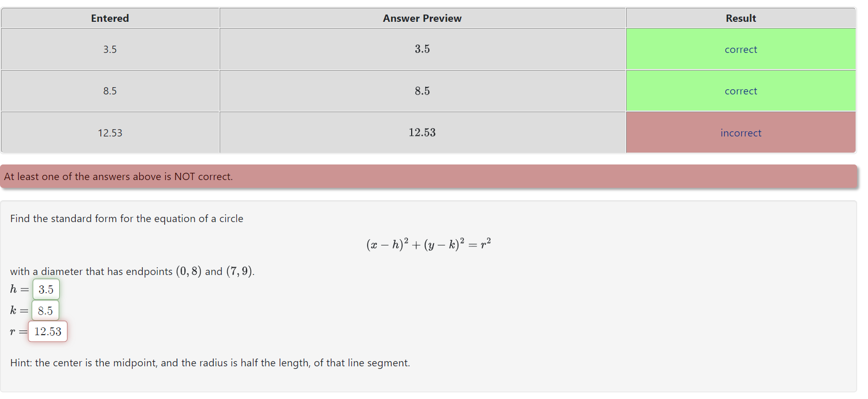Click the incorrect r input field containing 12.53

click(x=48, y=331)
